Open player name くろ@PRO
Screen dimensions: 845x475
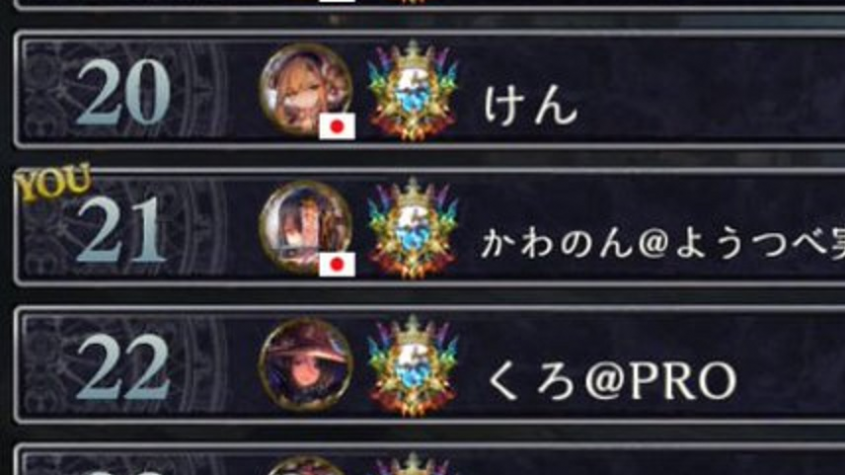pos(612,381)
